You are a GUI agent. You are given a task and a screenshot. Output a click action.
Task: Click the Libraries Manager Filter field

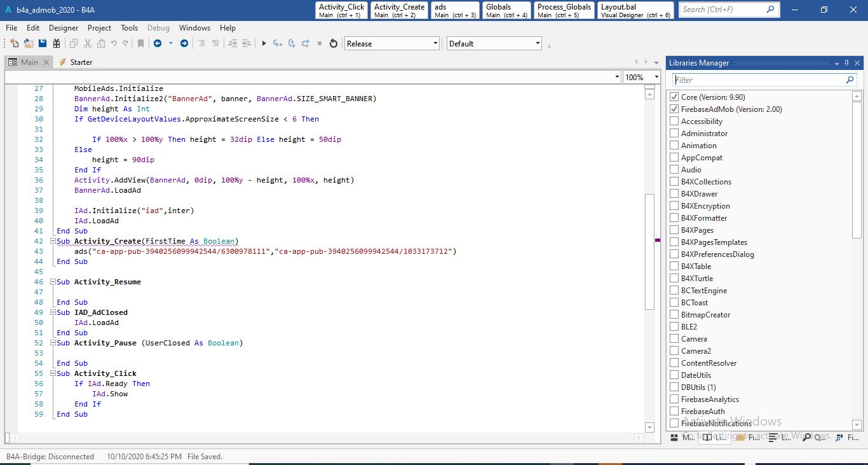pos(765,80)
